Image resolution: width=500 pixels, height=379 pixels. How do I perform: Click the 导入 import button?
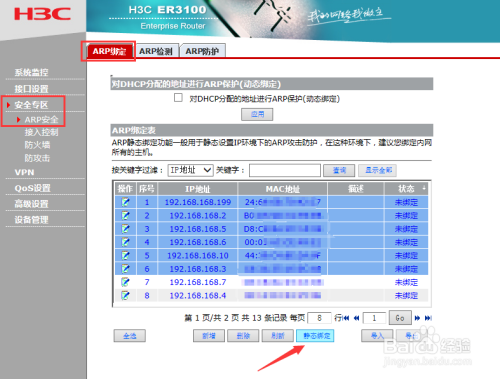point(377,336)
